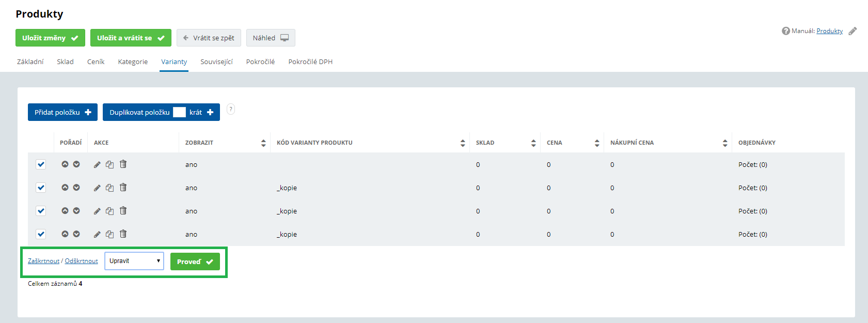Image resolution: width=868 pixels, height=323 pixels.
Task: Move the first row down
Action: [x=76, y=164]
